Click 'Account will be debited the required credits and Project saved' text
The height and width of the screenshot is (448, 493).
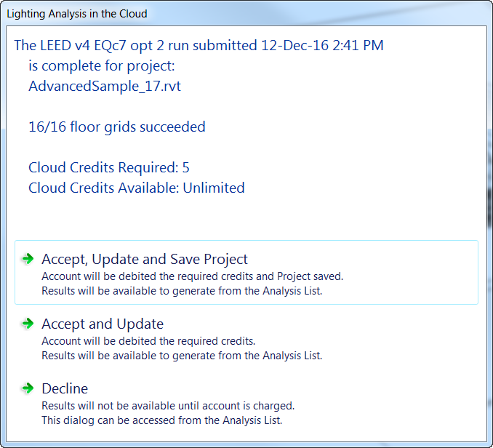(x=192, y=276)
